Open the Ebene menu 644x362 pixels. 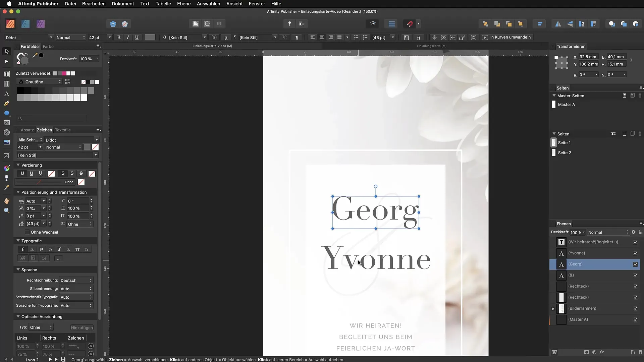(184, 4)
